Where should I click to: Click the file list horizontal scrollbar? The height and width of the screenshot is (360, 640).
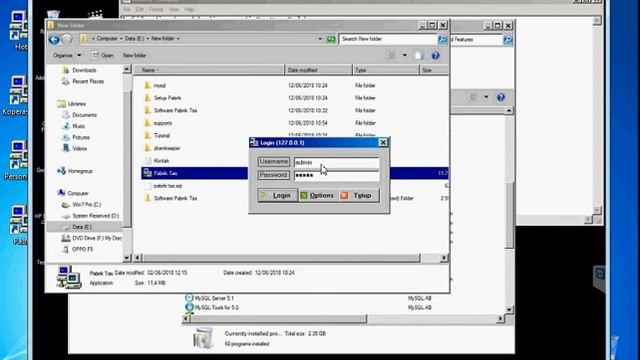(x=281, y=258)
